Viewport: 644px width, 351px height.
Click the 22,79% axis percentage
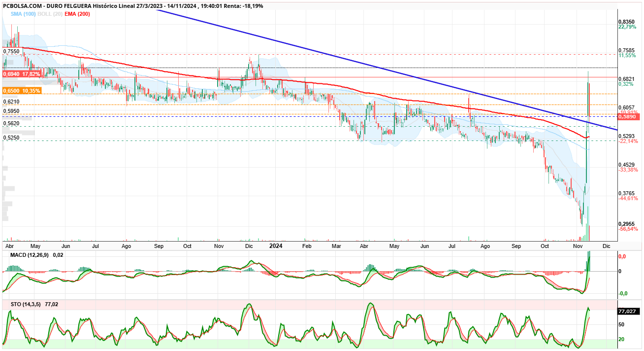pyautogui.click(x=627, y=27)
